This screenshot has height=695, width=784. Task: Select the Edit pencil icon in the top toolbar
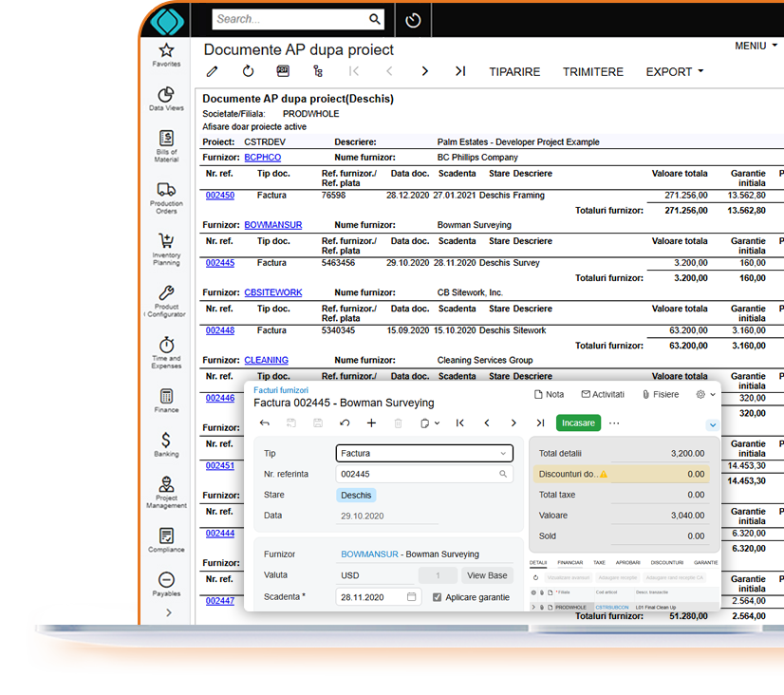tap(211, 71)
